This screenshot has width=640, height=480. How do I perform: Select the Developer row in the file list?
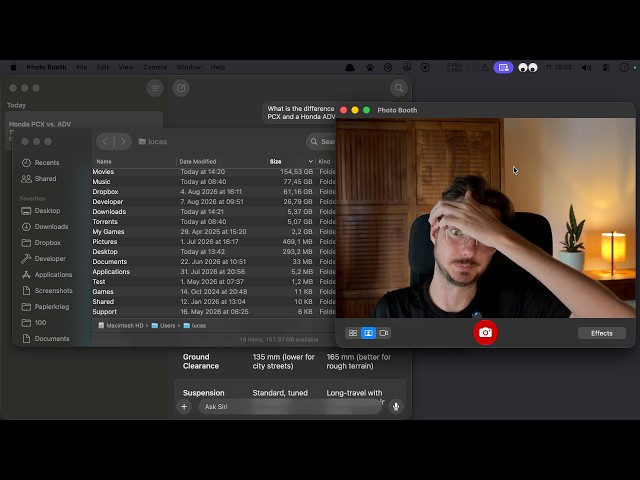click(x=214, y=202)
